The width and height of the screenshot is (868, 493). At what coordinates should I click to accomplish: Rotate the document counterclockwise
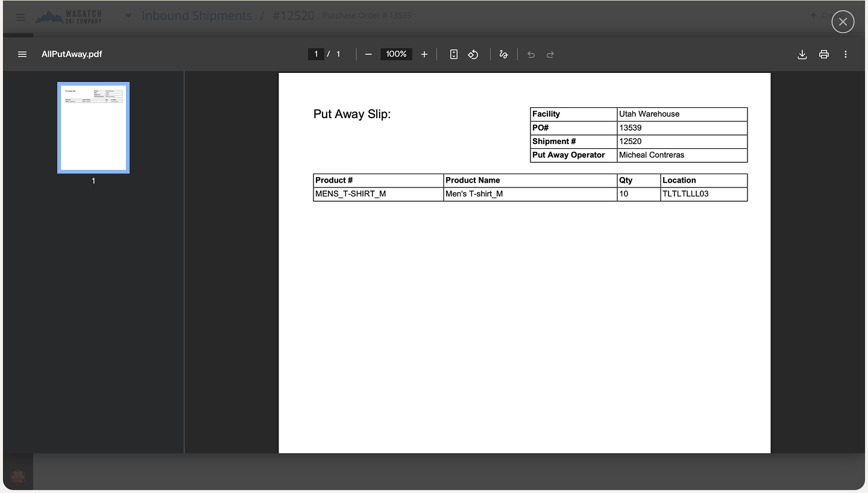click(x=473, y=54)
